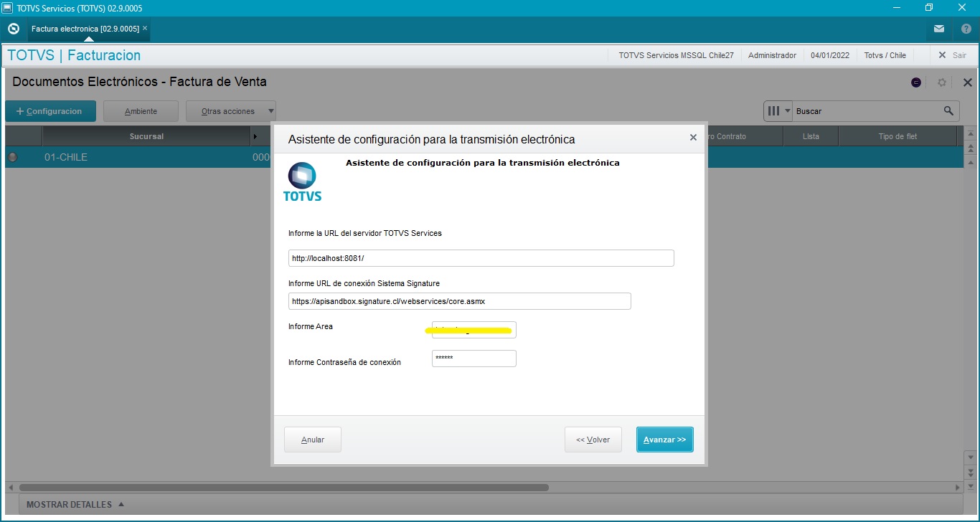Click the horizontal scrollbar left arrow
Screen dimensions: 980x522
pos(10,488)
